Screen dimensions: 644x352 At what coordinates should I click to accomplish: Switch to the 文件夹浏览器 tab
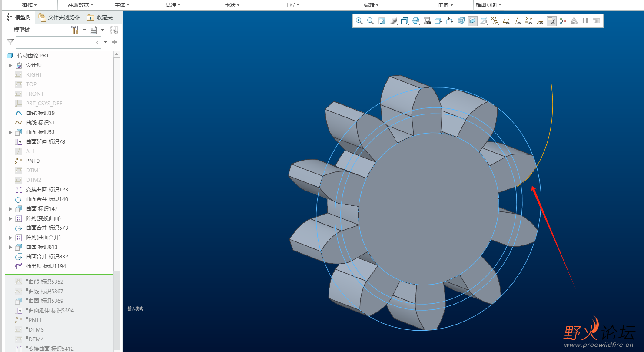[59, 17]
